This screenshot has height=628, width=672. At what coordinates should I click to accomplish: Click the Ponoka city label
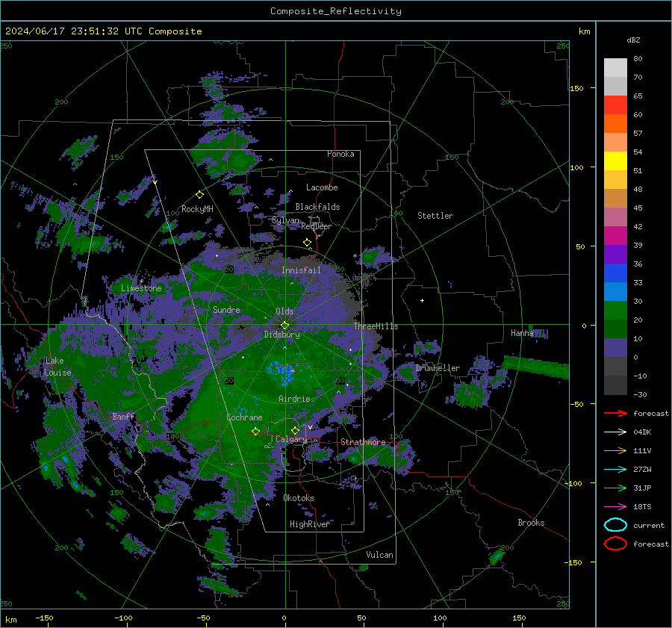pos(340,154)
